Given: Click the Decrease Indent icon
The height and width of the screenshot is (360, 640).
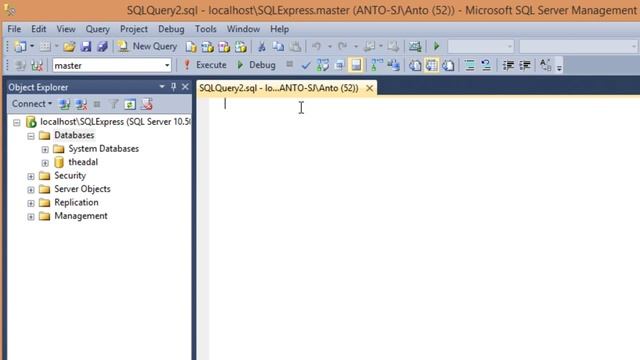Looking at the screenshot, I should click(508, 65).
